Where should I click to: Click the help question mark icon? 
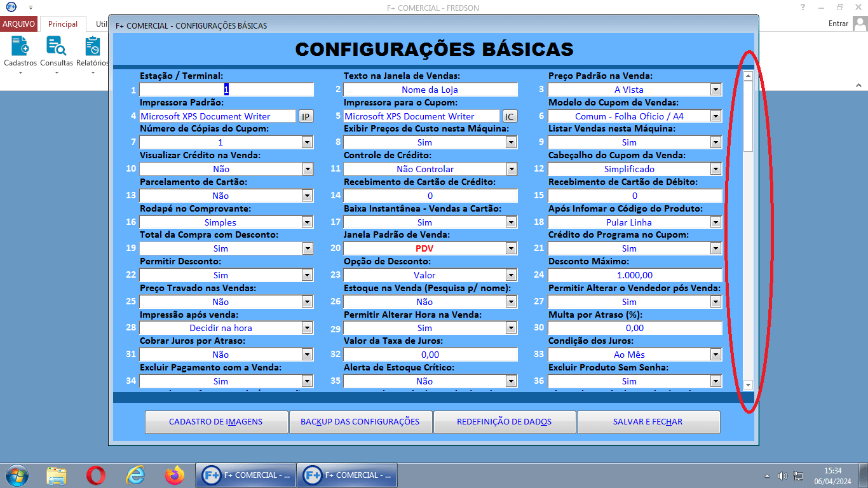[x=803, y=7]
